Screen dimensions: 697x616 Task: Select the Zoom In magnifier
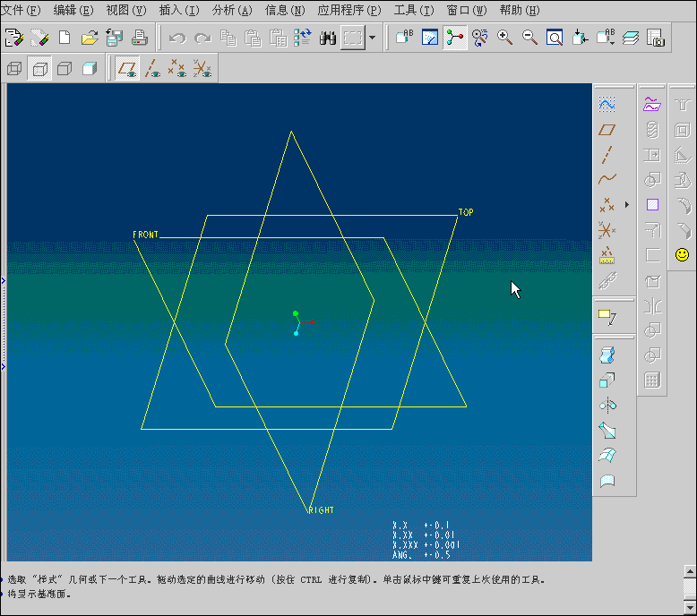pyautogui.click(x=504, y=38)
